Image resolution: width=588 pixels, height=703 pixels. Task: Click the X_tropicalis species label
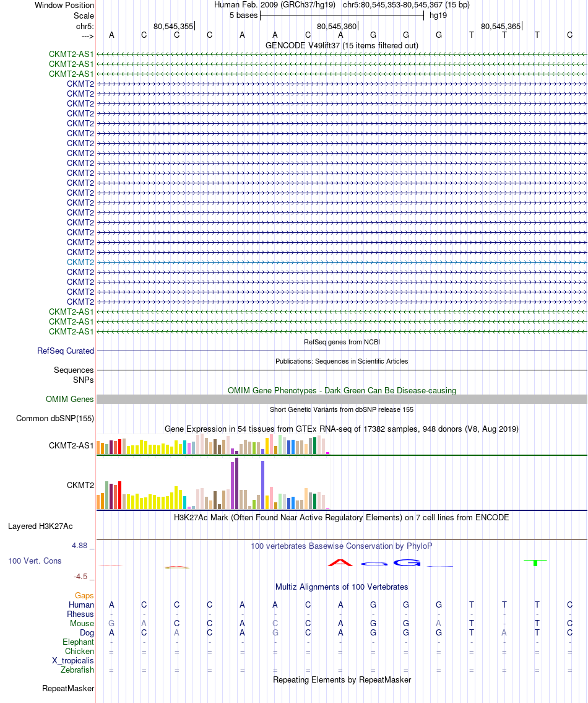pos(73,661)
